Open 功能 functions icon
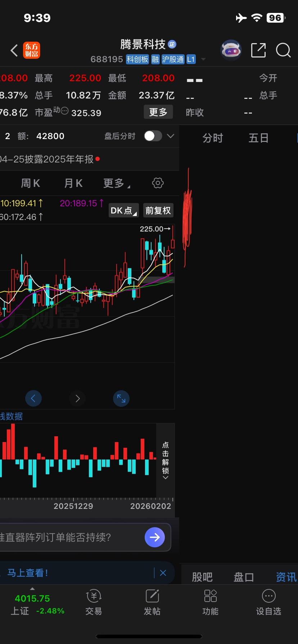Viewport: 298px width, 644px height. coord(211,602)
